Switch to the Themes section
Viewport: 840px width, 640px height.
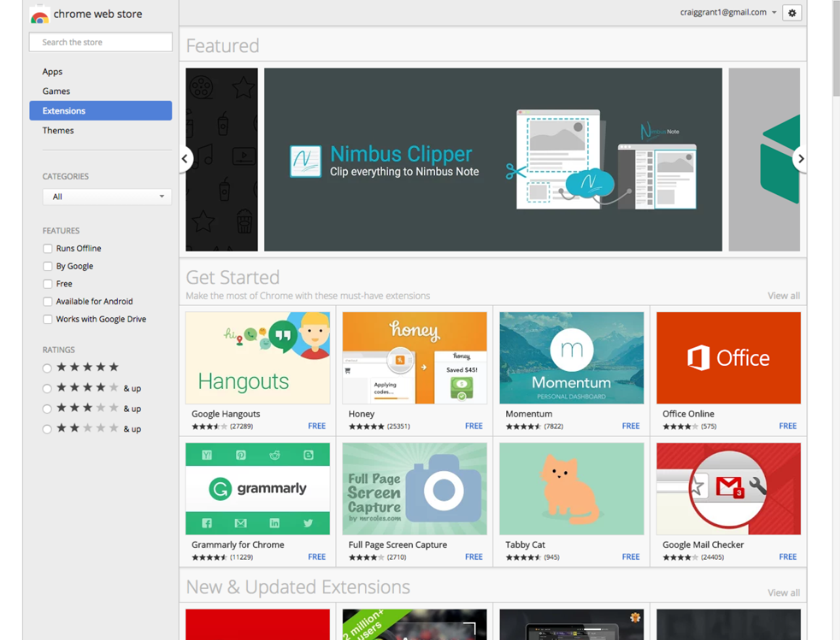[x=58, y=130]
